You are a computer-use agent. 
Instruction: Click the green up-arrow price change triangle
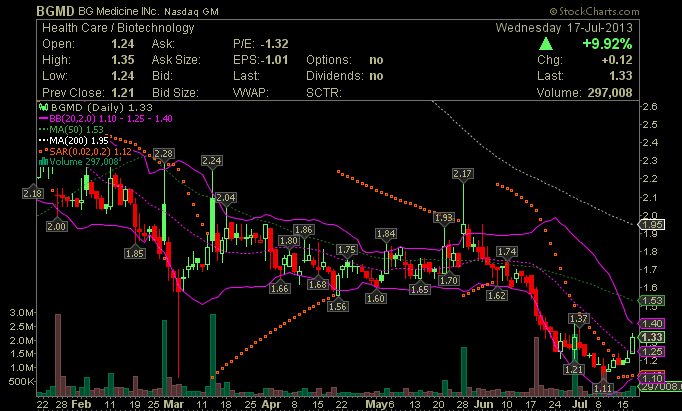click(x=546, y=44)
